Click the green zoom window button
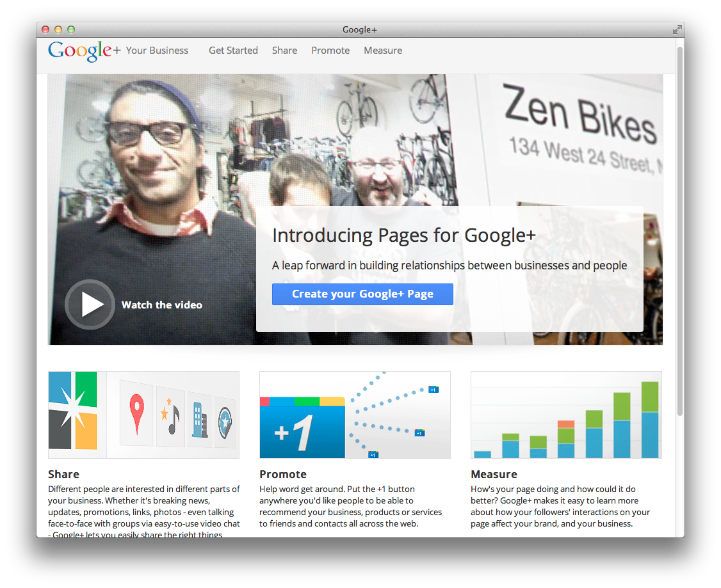 (71, 29)
